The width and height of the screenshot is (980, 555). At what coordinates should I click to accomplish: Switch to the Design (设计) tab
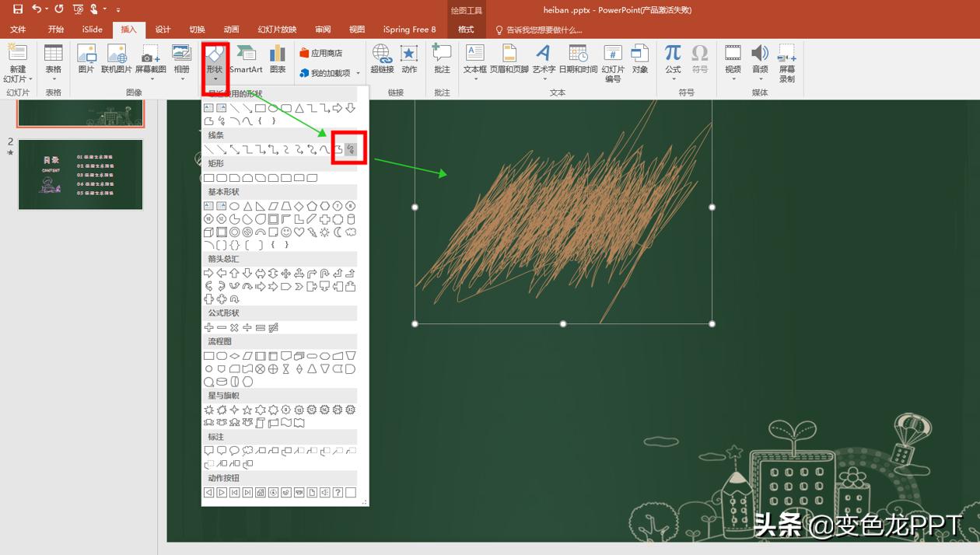click(x=163, y=30)
